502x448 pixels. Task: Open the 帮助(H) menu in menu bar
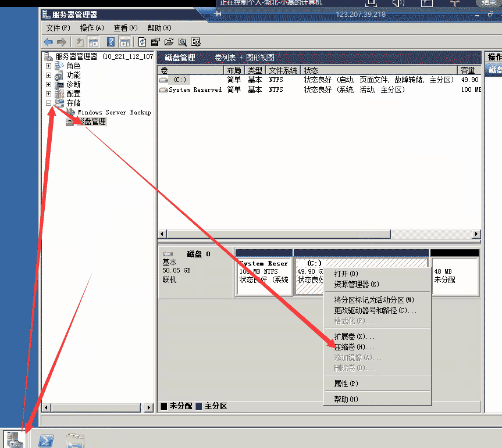point(159,28)
